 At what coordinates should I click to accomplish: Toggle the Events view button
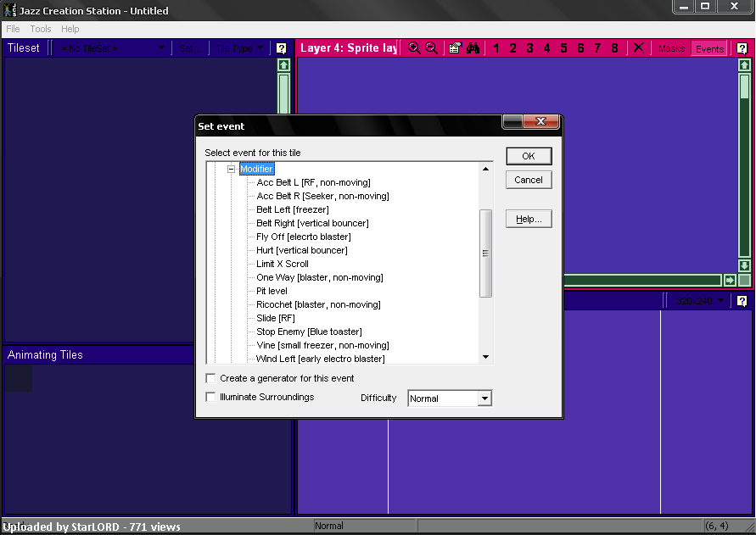(709, 48)
